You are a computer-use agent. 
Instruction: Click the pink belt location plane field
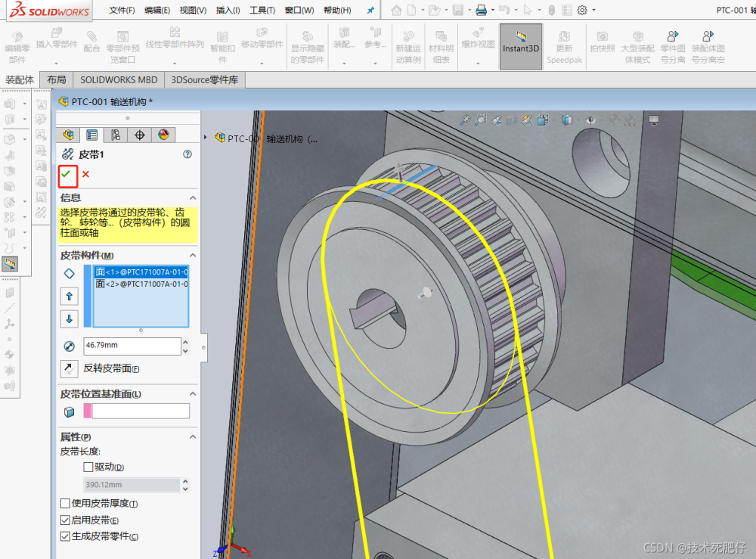pos(136,411)
